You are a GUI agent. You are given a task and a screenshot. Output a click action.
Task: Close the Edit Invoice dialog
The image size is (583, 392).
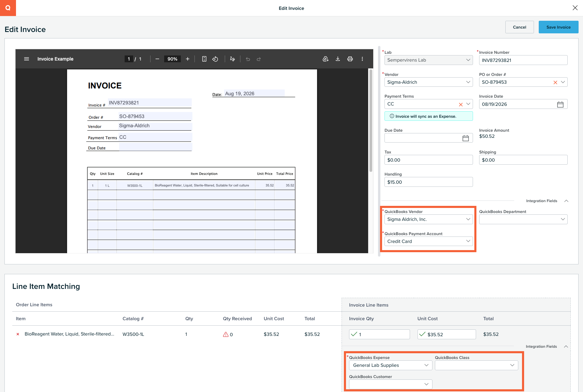click(575, 8)
